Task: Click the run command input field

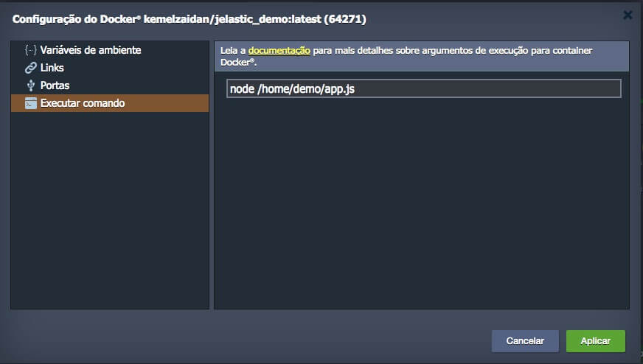Action: [x=423, y=88]
